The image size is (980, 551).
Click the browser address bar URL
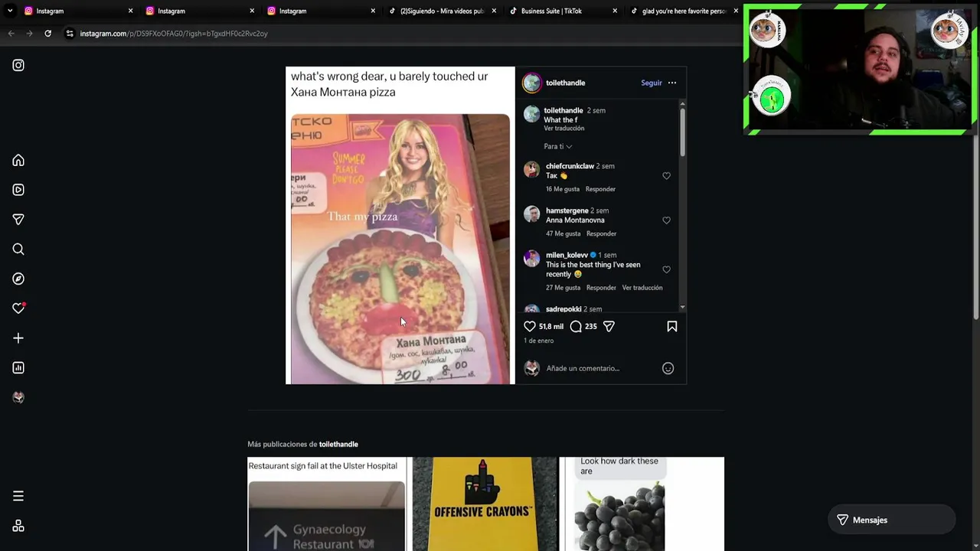tap(174, 34)
